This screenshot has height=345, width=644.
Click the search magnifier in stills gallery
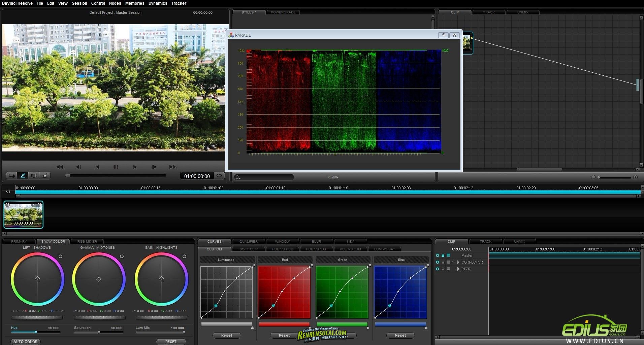(238, 177)
